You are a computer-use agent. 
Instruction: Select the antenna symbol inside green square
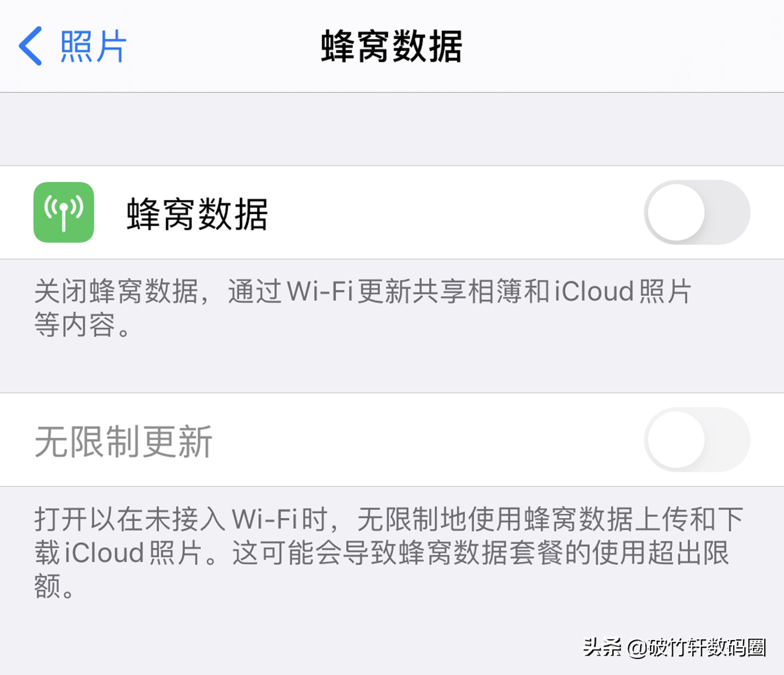click(63, 212)
